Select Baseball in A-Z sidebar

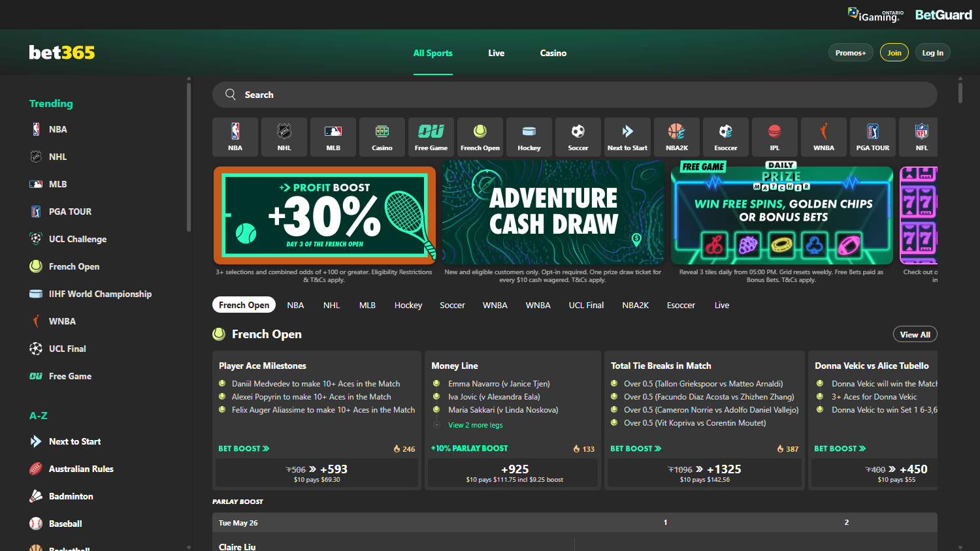click(x=65, y=524)
